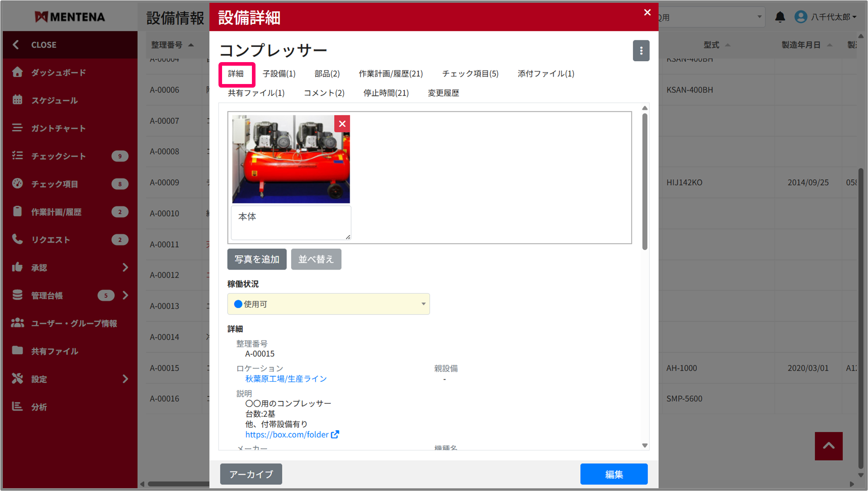Remove compressor photo with red X
This screenshot has height=491, width=868.
click(342, 124)
